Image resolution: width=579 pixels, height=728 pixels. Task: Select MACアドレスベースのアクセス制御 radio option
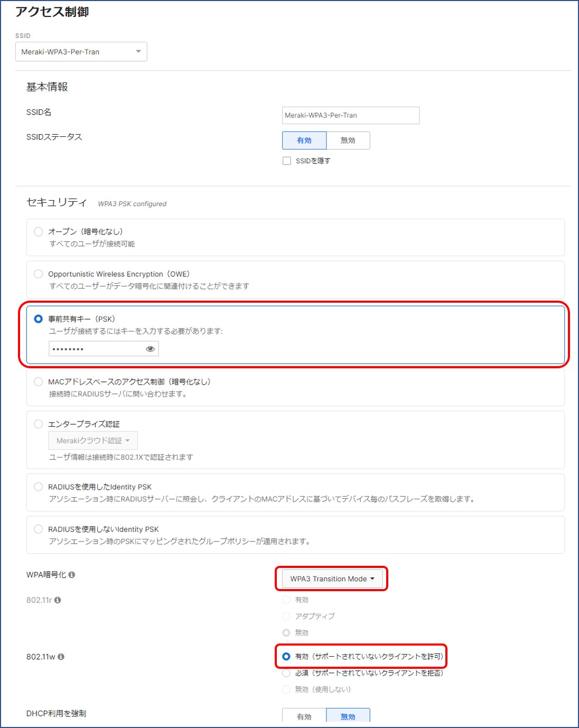[x=38, y=382]
